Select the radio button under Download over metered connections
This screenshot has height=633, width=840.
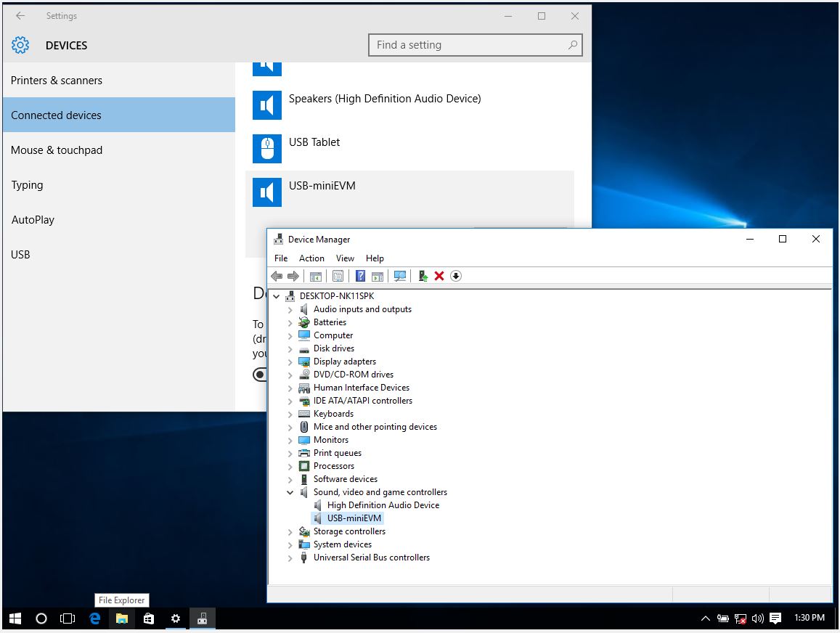click(260, 375)
